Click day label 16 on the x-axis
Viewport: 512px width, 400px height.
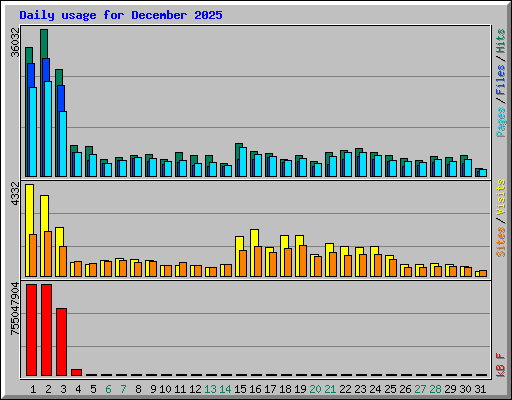pyautogui.click(x=255, y=389)
